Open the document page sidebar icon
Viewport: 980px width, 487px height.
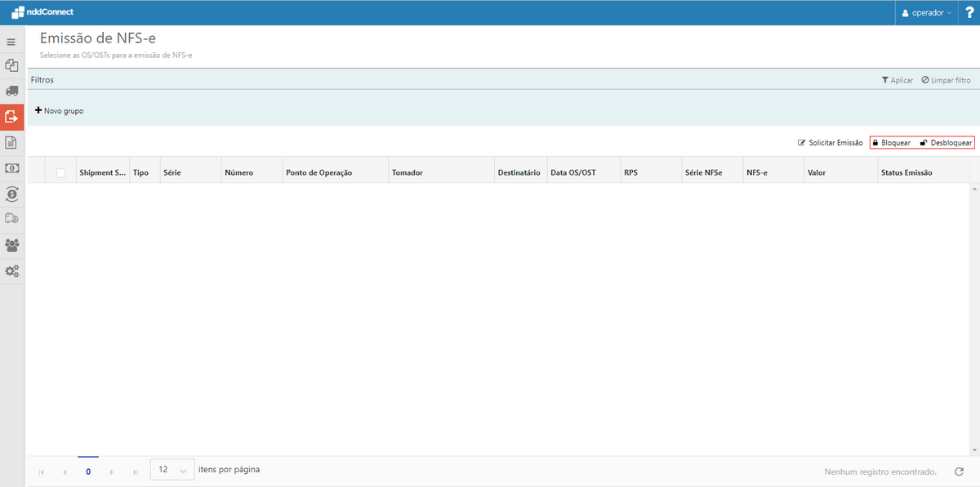(x=11, y=142)
